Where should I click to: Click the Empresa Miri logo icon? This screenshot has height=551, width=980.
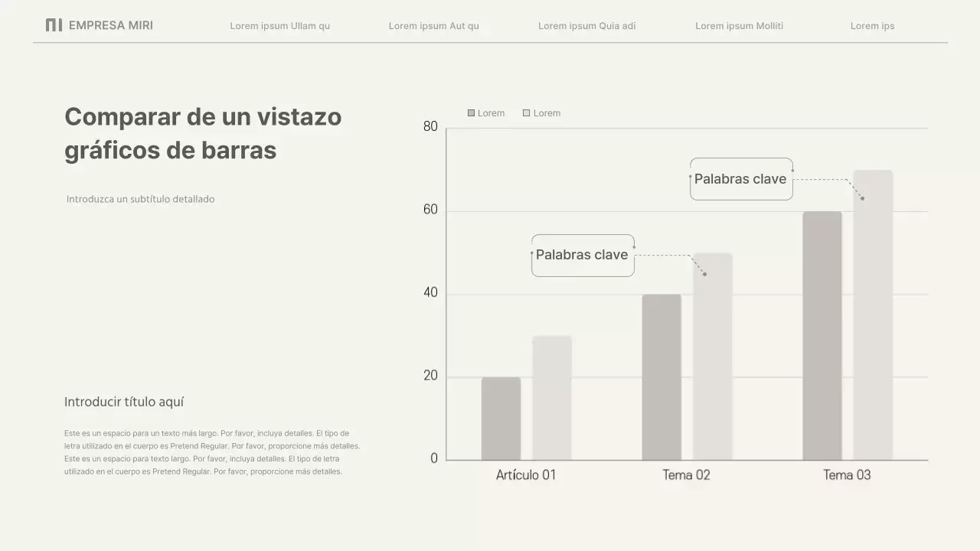[54, 25]
